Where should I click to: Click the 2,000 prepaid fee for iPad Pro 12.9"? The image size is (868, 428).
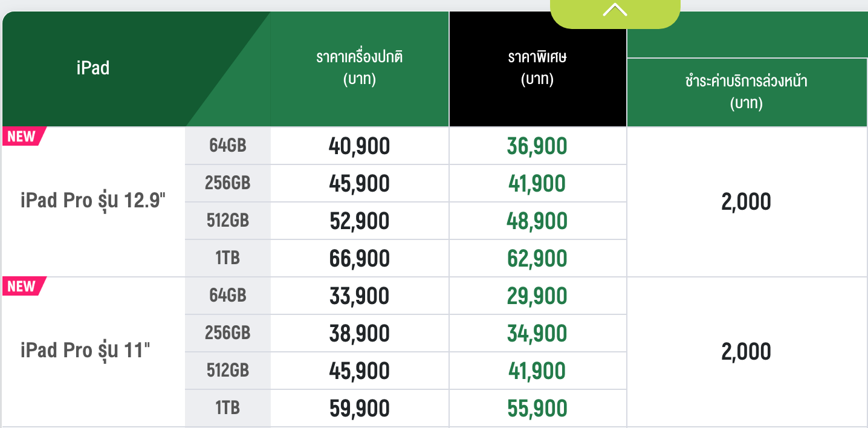[746, 202]
